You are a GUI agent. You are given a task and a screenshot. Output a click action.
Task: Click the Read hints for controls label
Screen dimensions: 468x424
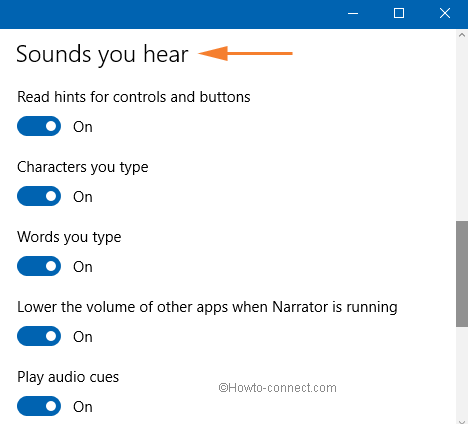[x=134, y=97]
